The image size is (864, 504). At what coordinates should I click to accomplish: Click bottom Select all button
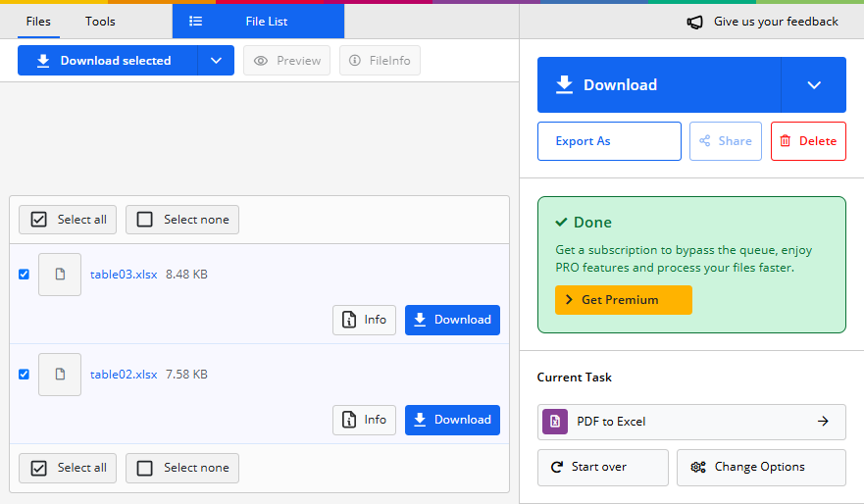pos(68,468)
